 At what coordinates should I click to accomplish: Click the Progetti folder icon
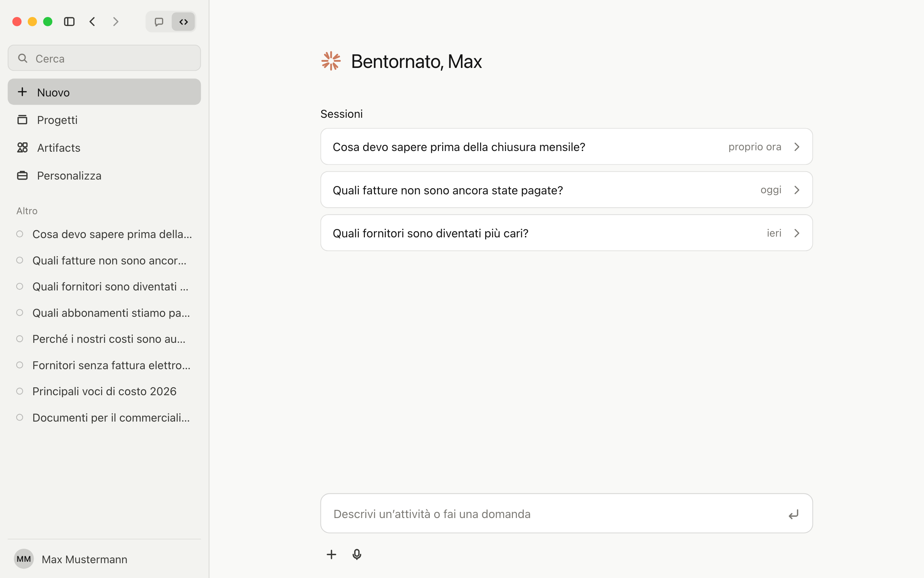tap(22, 120)
